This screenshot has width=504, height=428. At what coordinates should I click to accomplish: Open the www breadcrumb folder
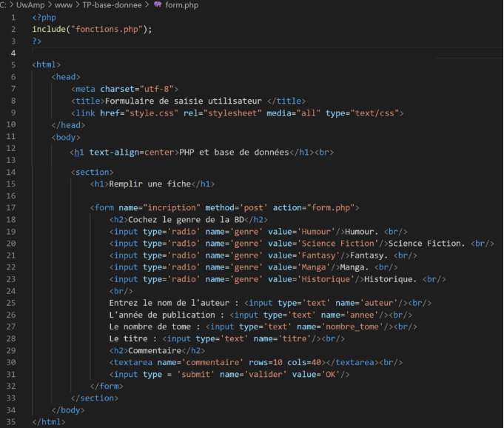pos(62,5)
